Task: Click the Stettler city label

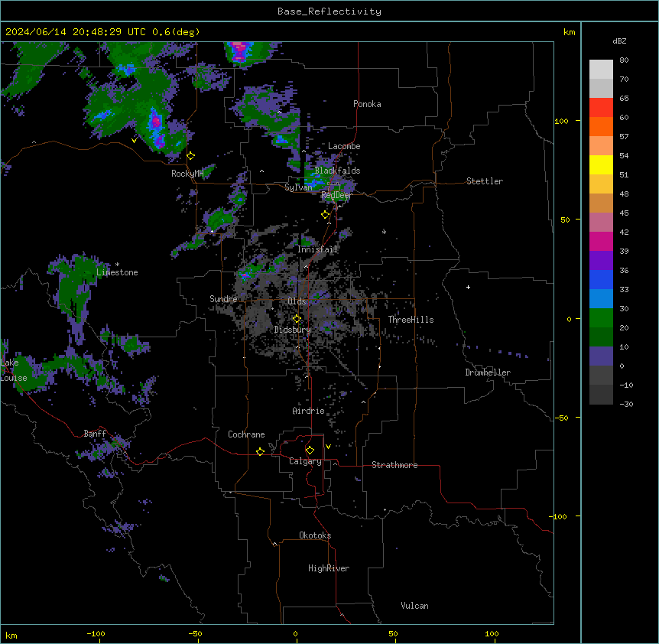Action: click(x=485, y=181)
